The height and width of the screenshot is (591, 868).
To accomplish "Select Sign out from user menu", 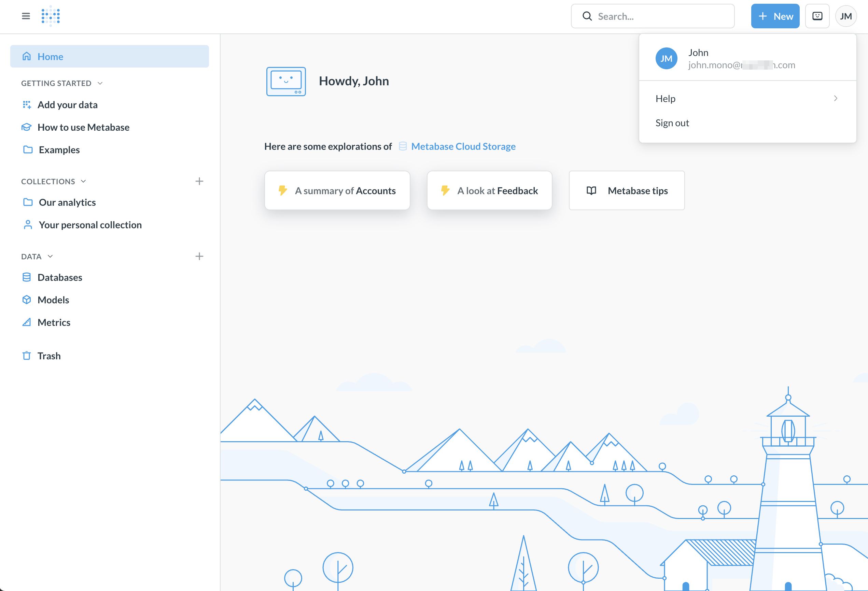I will (672, 123).
